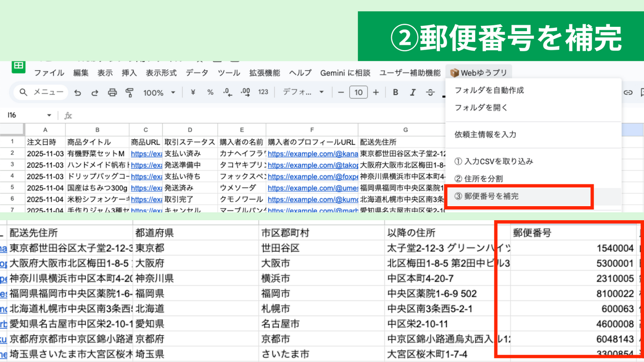Viewport: 644px width, 362px height.
Task: Open the 挿入 menu
Action: [x=129, y=73]
